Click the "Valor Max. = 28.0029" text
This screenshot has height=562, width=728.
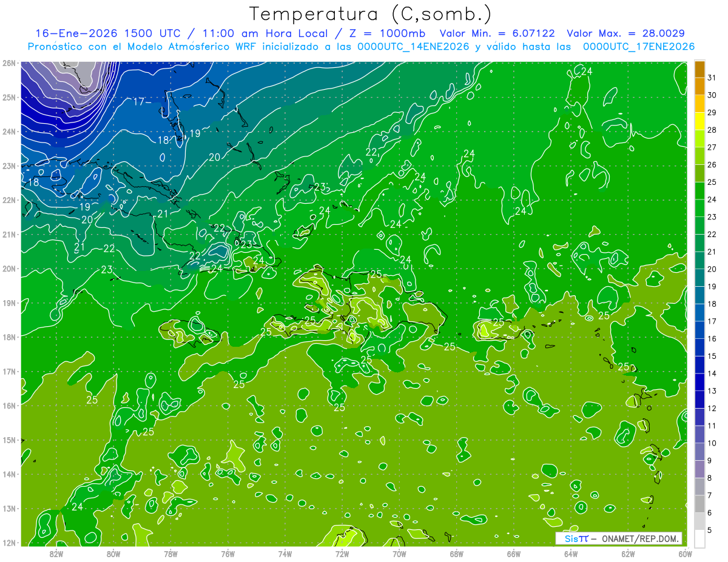click(x=626, y=33)
